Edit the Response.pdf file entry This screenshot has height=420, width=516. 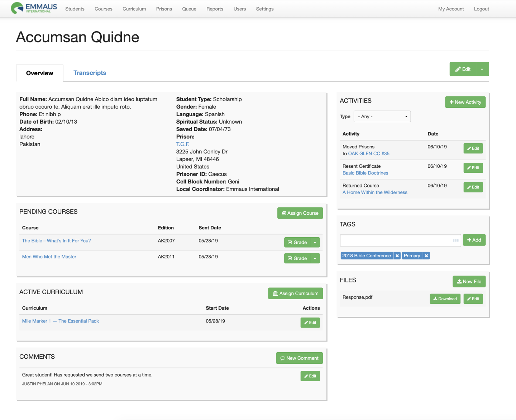coord(473,299)
